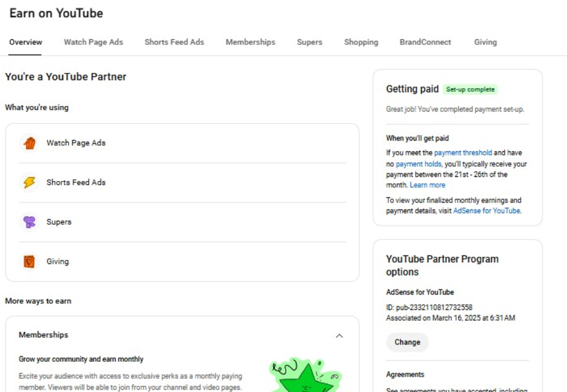Click the Shorts Feed Ads list row label
Screen dimensions: 567x392
76,182
